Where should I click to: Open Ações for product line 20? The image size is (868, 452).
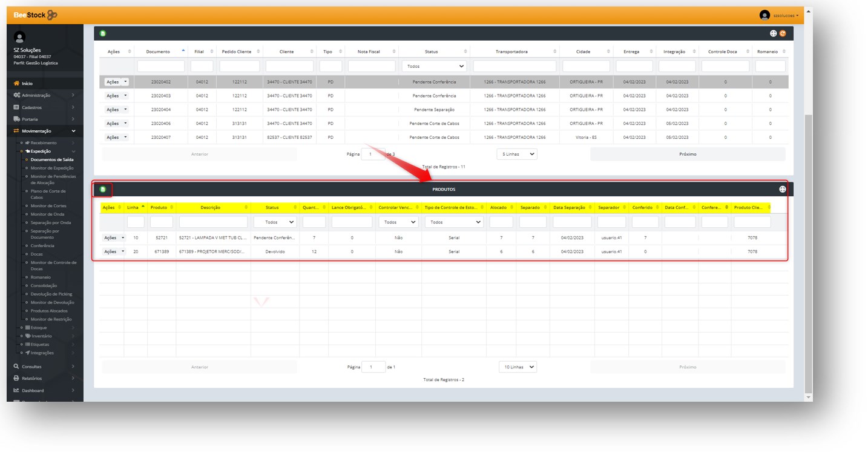coord(113,251)
